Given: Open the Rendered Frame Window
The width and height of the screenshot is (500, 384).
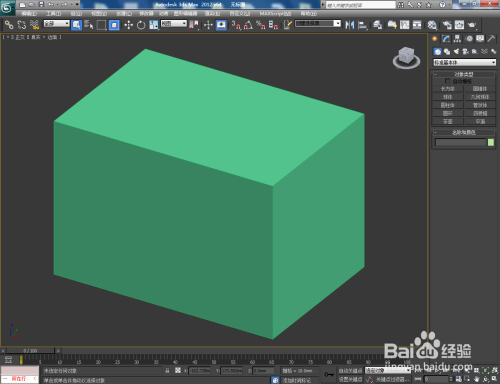Looking at the screenshot, I should coord(459,25).
